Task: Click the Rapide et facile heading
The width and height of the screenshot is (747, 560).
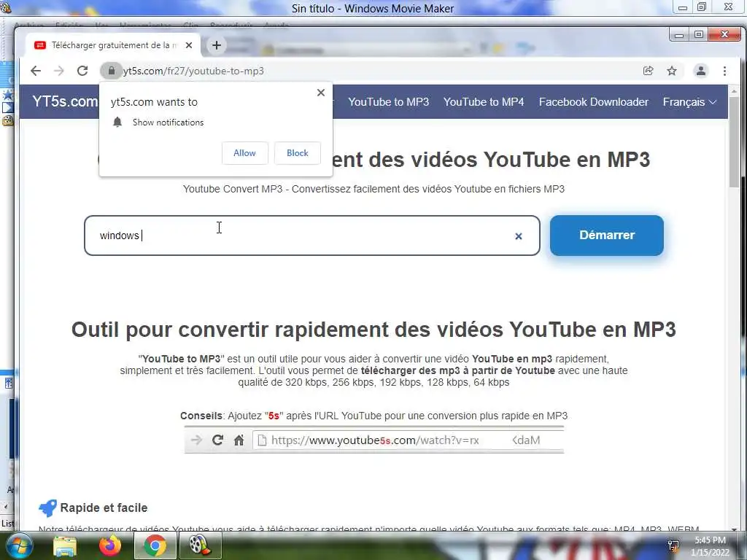Action: pos(104,507)
